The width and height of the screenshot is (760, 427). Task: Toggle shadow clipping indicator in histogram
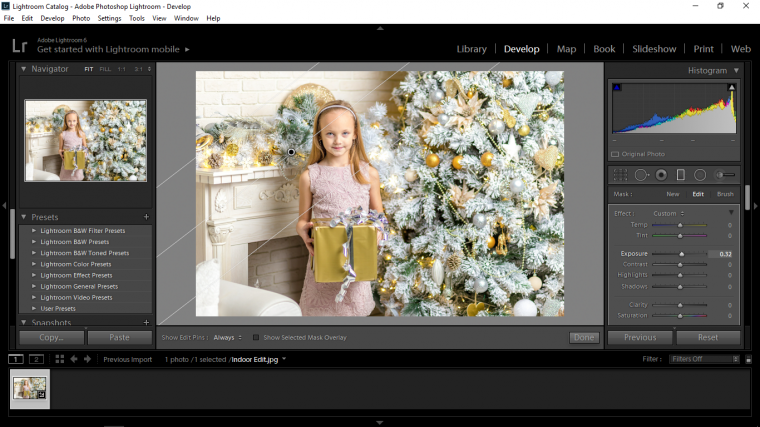pyautogui.click(x=617, y=87)
